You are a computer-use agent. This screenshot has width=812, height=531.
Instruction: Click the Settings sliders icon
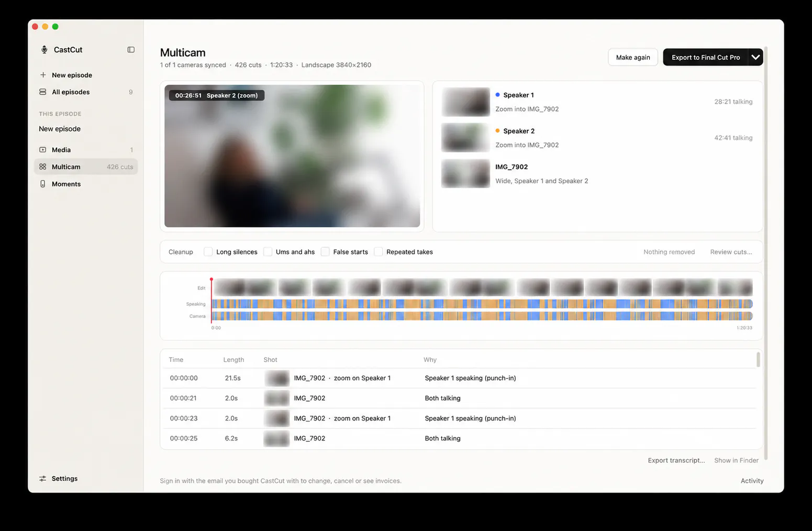pyautogui.click(x=43, y=479)
